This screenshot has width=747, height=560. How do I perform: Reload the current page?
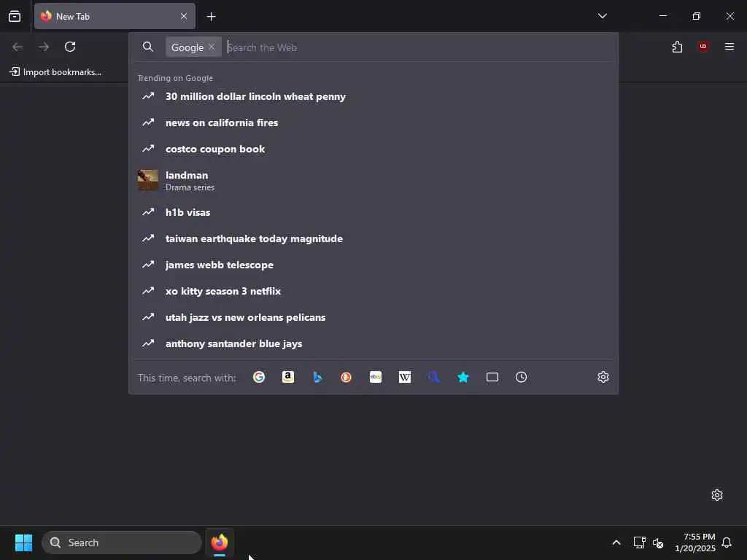tap(70, 47)
